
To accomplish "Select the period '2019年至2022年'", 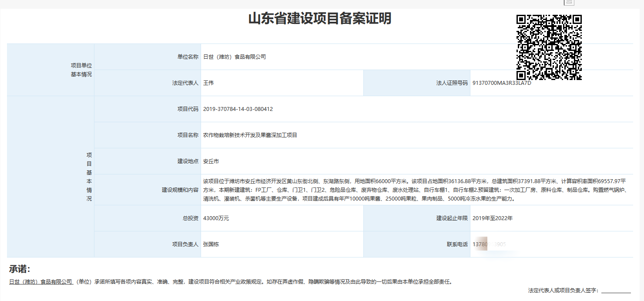I will point(493,218).
